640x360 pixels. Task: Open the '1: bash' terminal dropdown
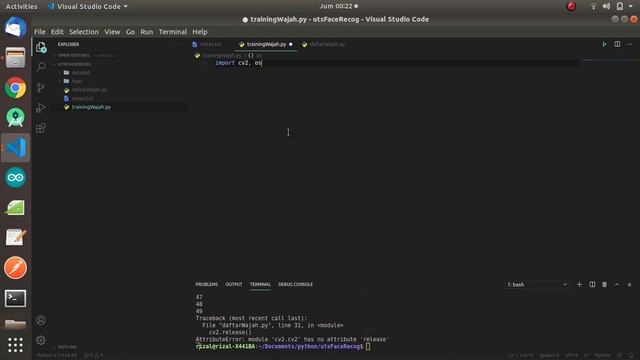coord(537,284)
